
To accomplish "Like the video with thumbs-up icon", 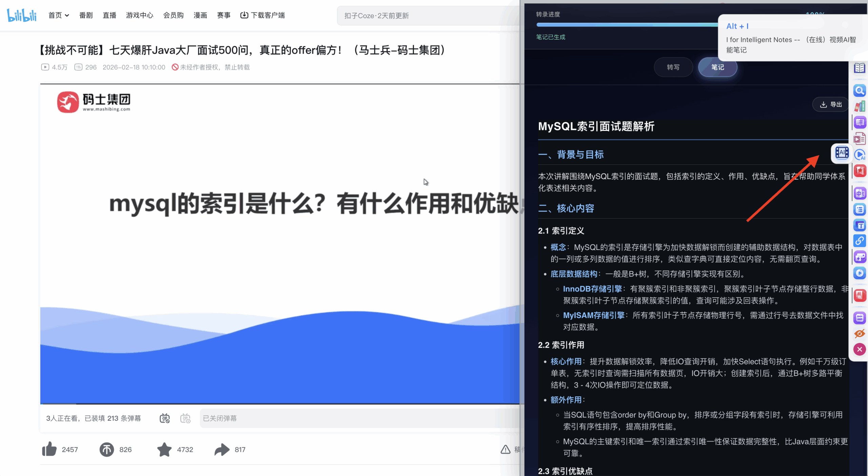I will point(50,449).
